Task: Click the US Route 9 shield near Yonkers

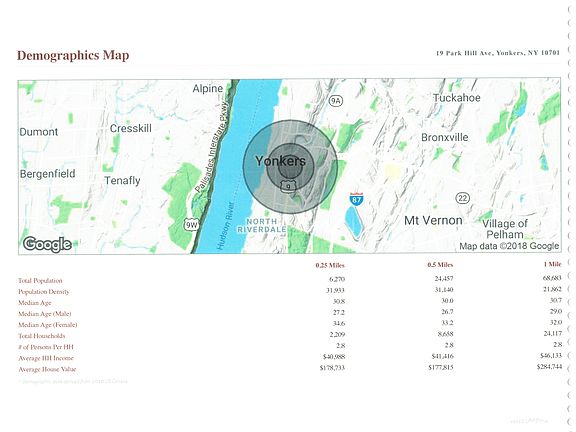Action: [288, 187]
